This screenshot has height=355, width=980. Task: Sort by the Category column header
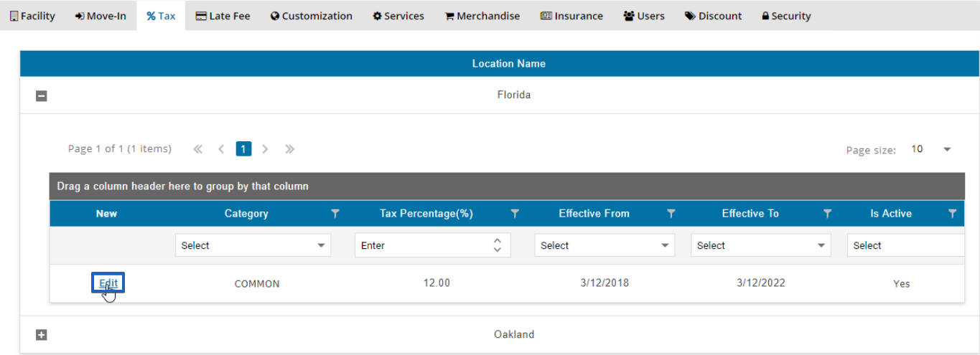pyautogui.click(x=246, y=214)
